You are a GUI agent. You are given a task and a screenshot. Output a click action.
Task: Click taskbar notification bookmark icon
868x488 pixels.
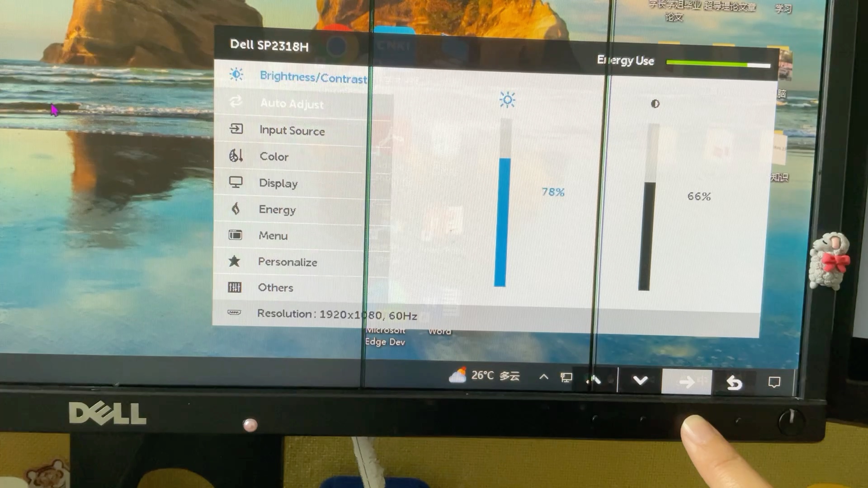[774, 381]
